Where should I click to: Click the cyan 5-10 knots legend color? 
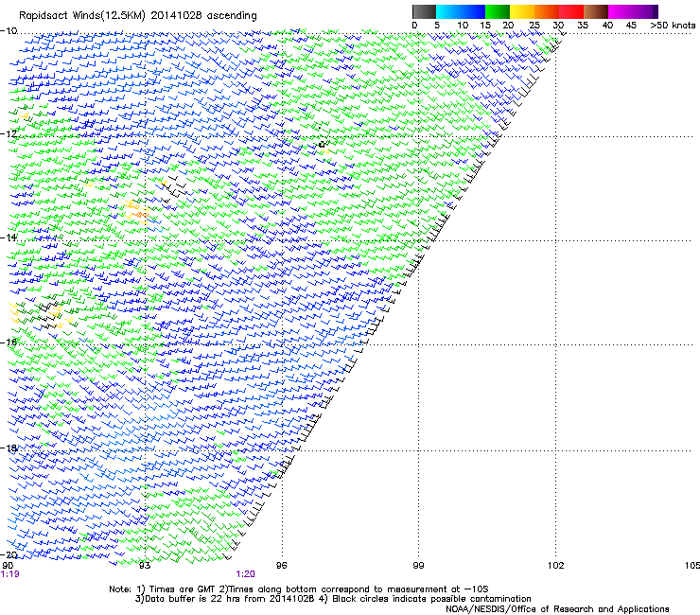point(448,11)
